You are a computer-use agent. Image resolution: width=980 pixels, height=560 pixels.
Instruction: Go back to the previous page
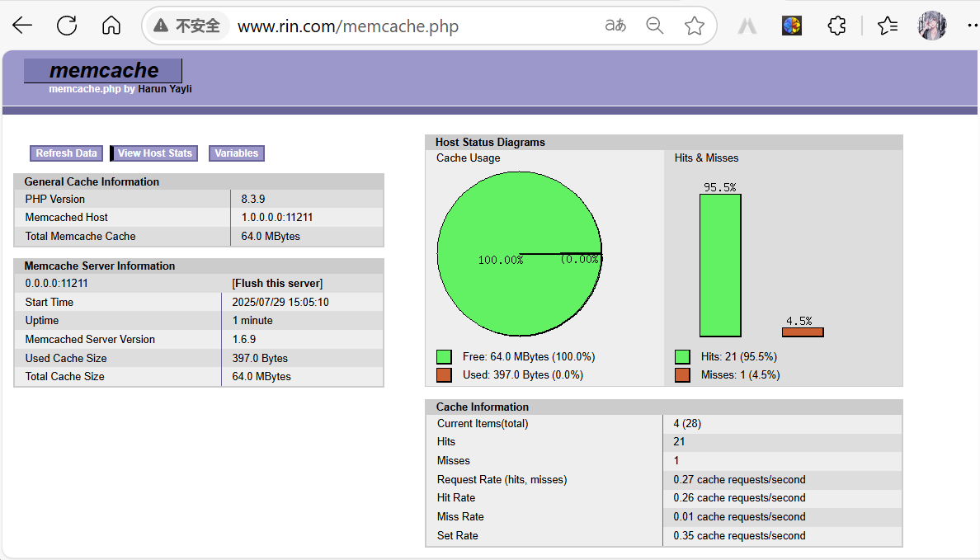point(22,26)
